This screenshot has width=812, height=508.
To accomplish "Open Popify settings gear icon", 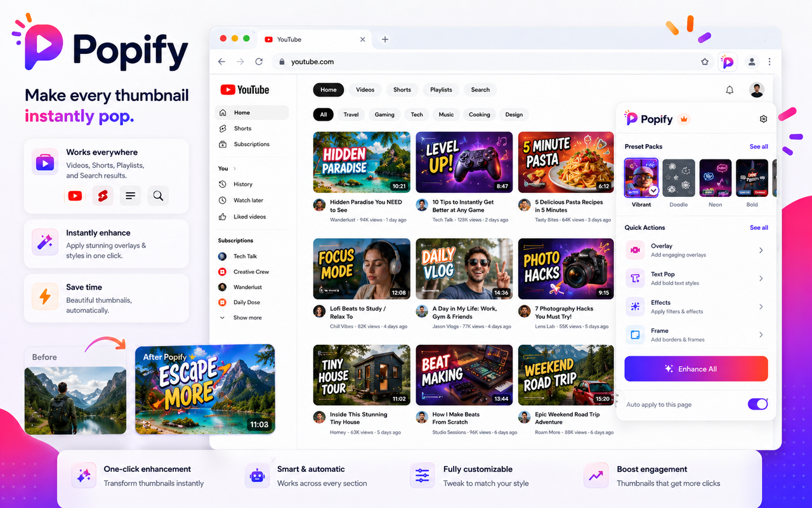I will coord(763,119).
